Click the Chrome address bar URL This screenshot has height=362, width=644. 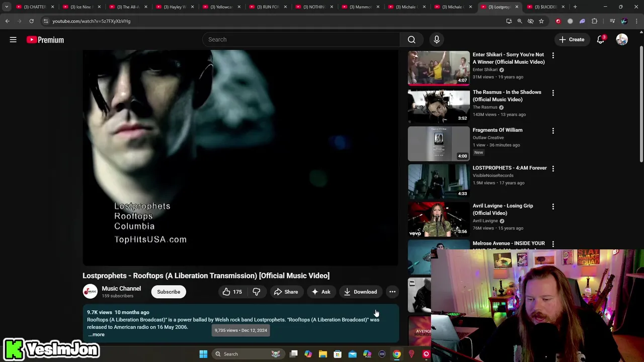[91, 21]
